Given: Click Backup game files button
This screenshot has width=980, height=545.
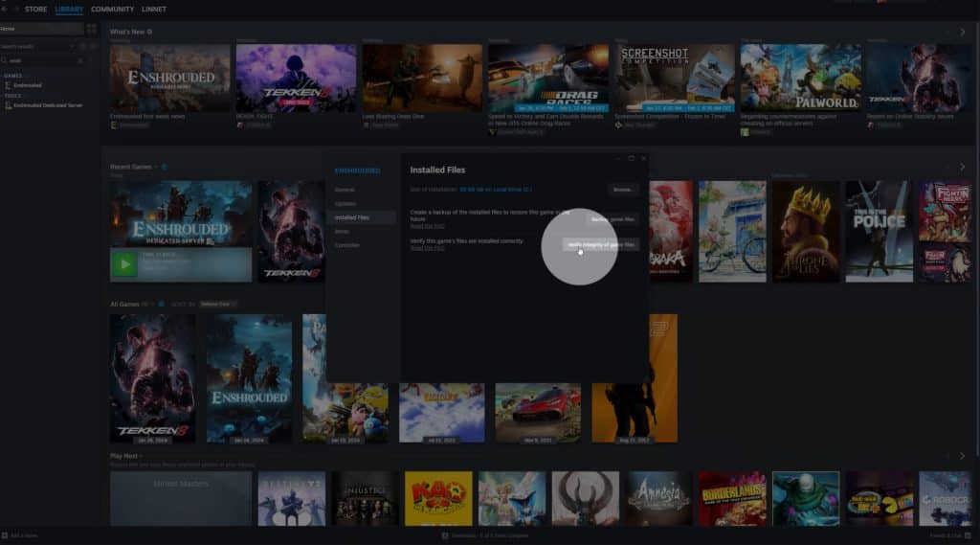Looking at the screenshot, I should (x=613, y=219).
